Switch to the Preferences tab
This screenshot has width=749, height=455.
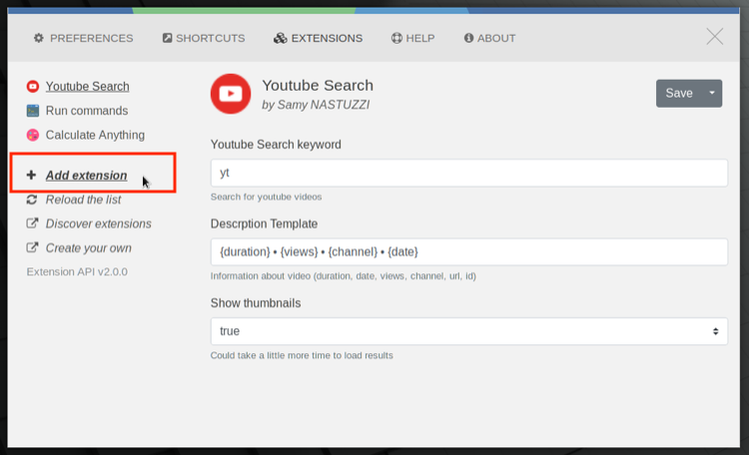tap(83, 38)
